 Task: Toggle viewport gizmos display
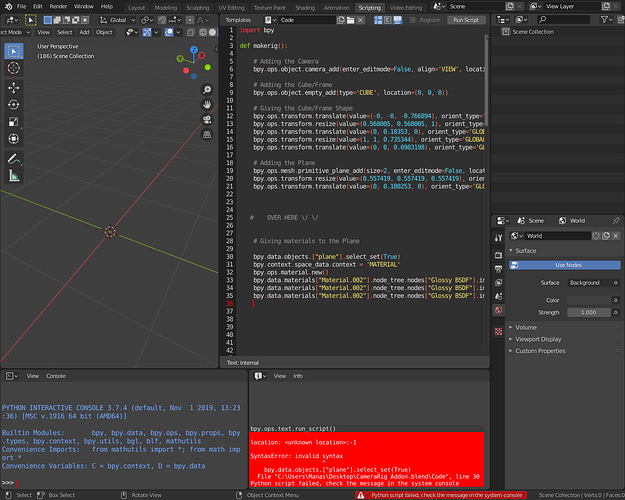pos(147,32)
